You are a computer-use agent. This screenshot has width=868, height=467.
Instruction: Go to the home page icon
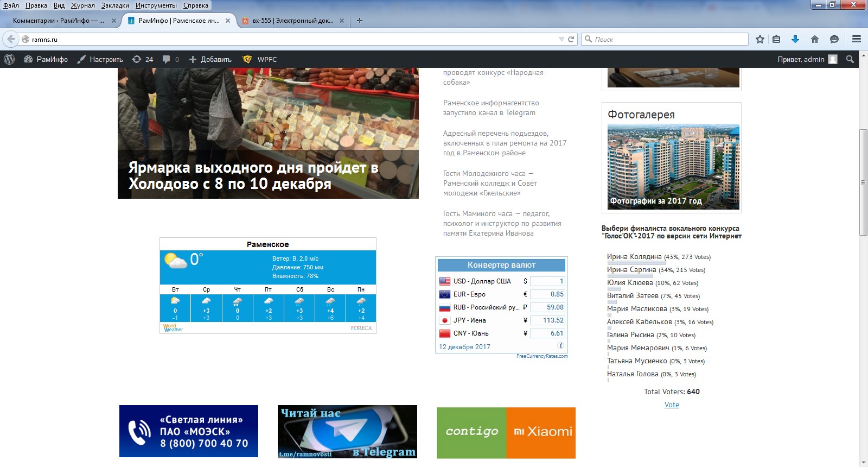pyautogui.click(x=814, y=39)
